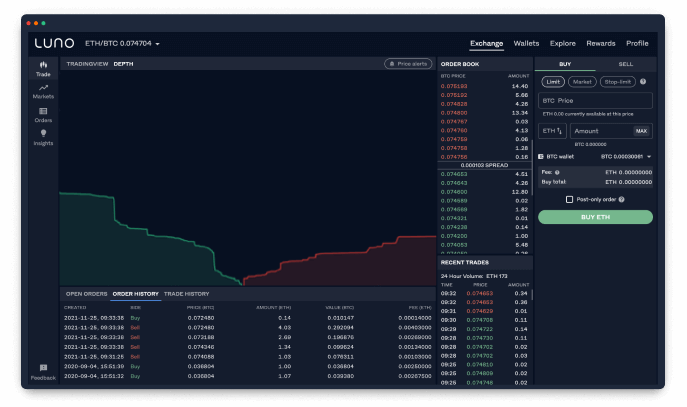Select bid price 0.074653 in order book
Viewport: 687px width, 407px height.
coord(454,174)
